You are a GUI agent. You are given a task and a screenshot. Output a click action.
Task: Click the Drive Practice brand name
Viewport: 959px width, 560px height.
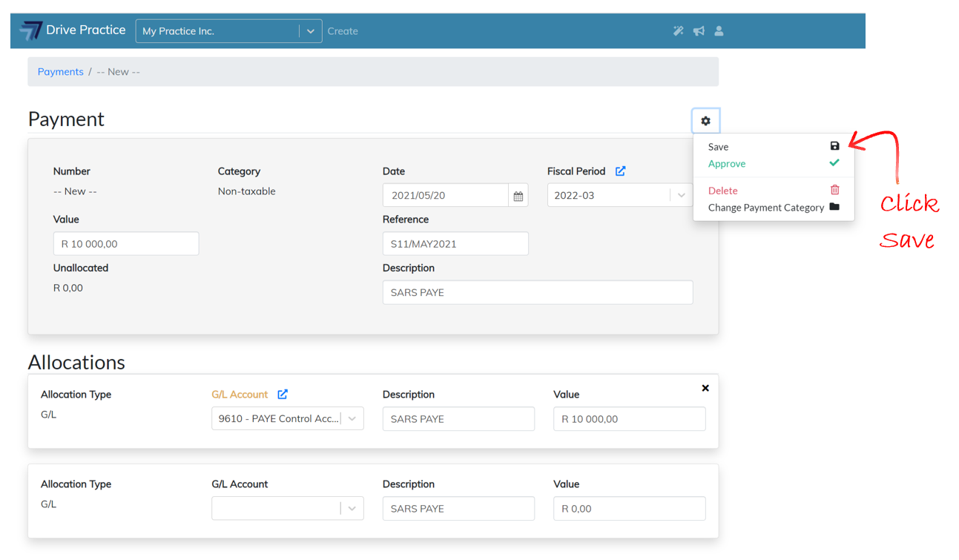click(x=86, y=30)
